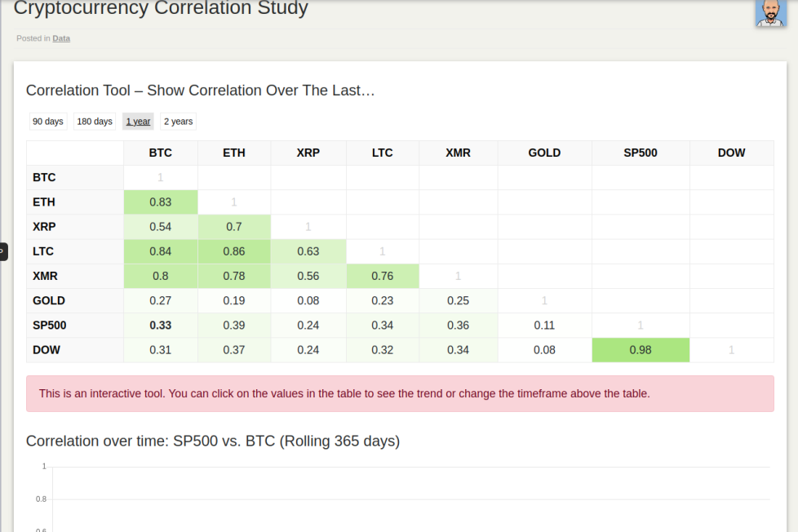Show trend for 0.7 XRP vs ETH
The width and height of the screenshot is (798, 532).
pos(234,227)
